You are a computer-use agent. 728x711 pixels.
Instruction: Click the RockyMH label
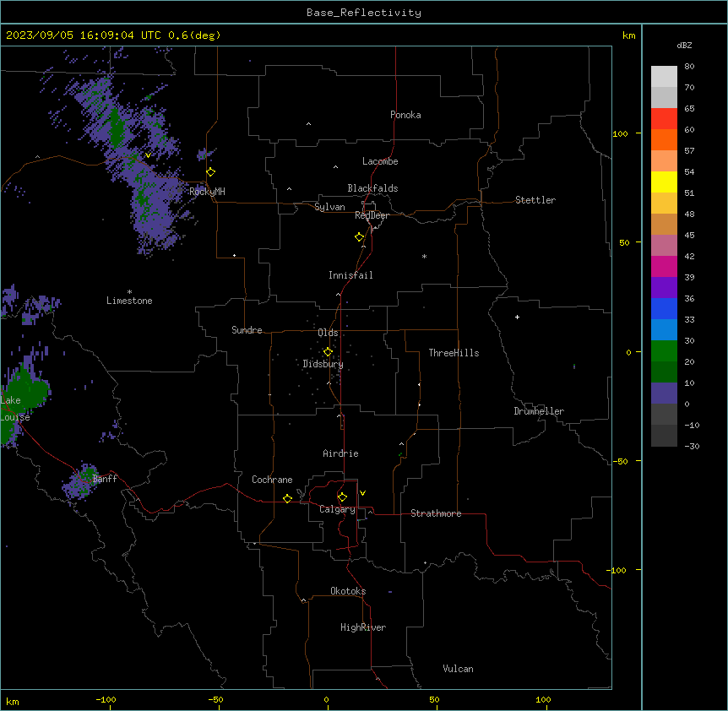coord(207,192)
